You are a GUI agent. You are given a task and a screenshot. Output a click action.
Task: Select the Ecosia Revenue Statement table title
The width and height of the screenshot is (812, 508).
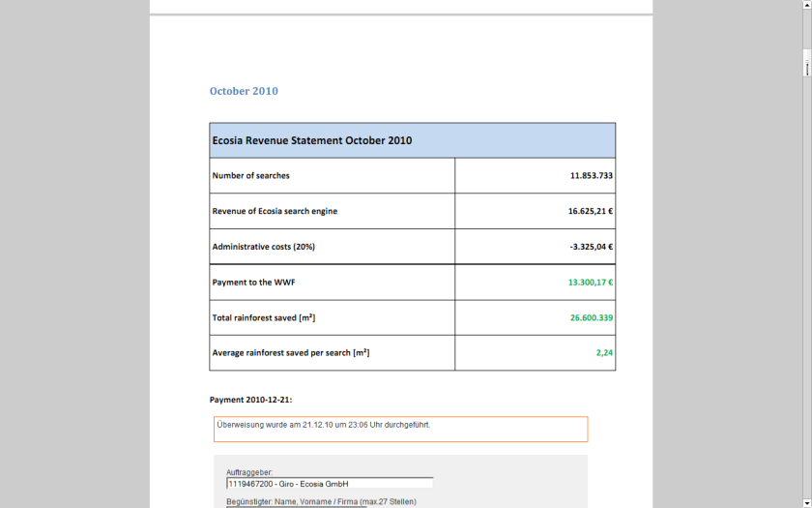coord(312,140)
